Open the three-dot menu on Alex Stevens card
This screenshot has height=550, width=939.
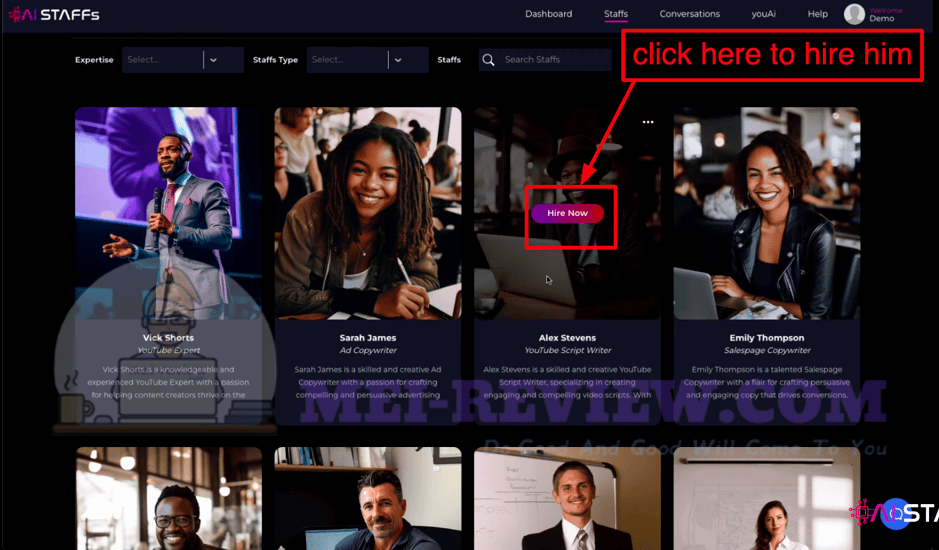[x=648, y=122]
